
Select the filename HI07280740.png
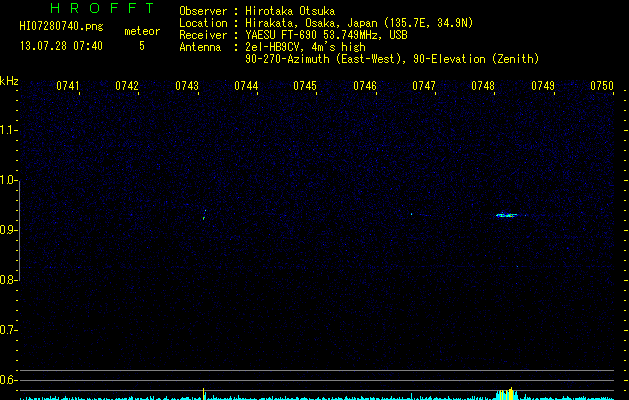click(61, 27)
